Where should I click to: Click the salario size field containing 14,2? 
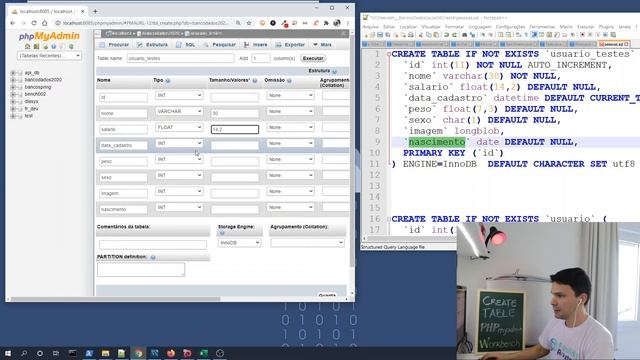tap(235, 129)
